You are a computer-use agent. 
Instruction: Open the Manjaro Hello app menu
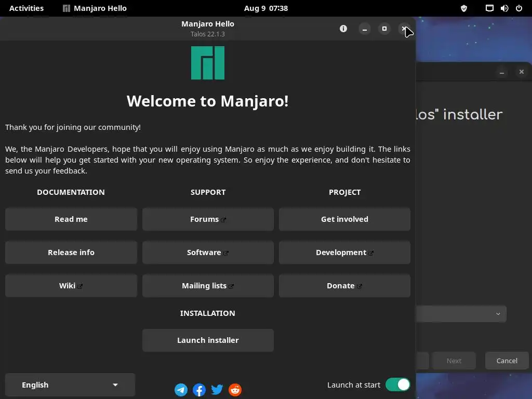[x=95, y=8]
